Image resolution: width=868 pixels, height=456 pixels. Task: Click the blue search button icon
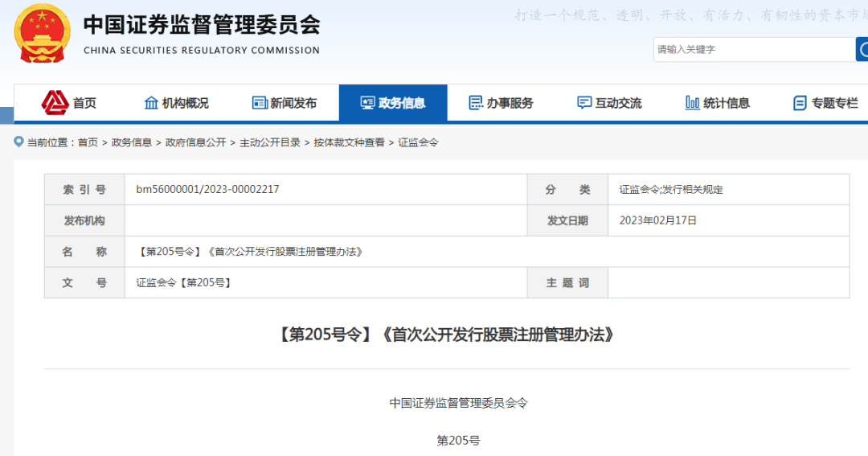[x=862, y=49]
